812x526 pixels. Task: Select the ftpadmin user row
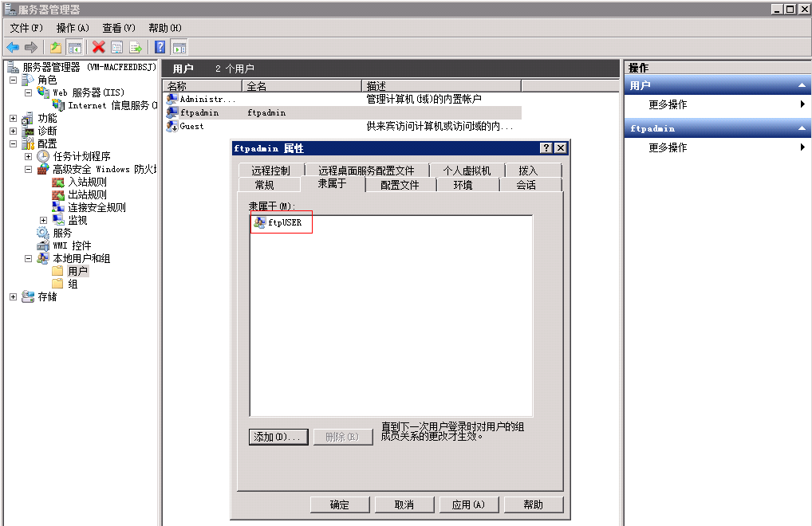coord(343,112)
